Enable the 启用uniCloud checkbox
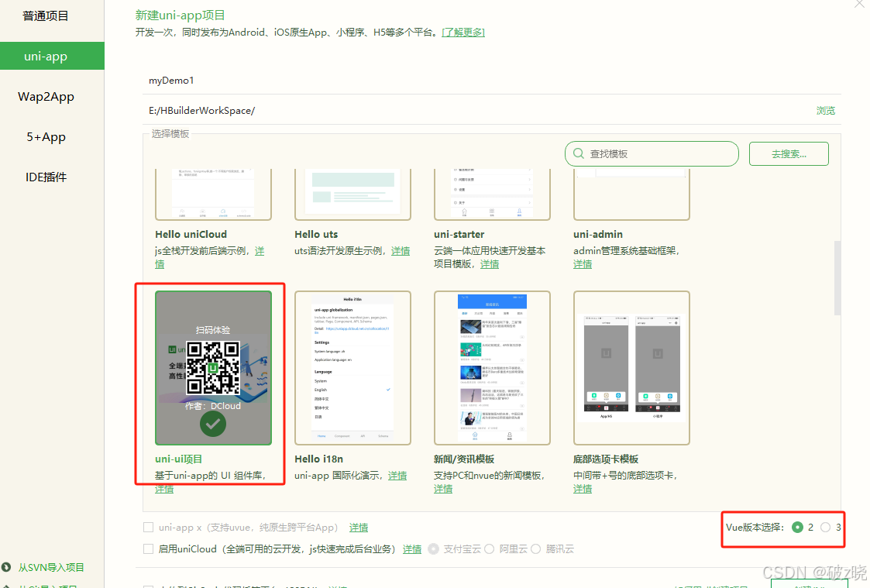The width and height of the screenshot is (870, 588). point(148,548)
